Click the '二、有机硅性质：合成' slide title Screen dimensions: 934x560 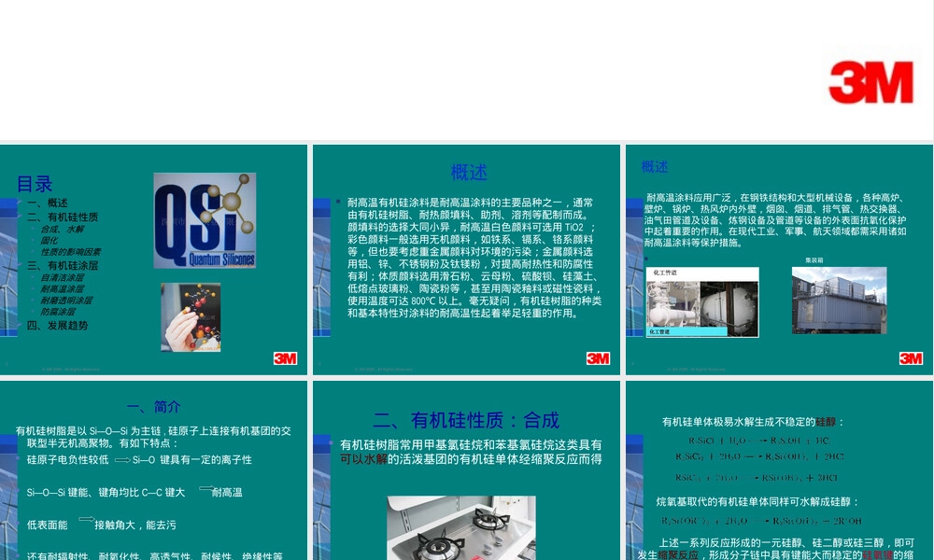466,420
